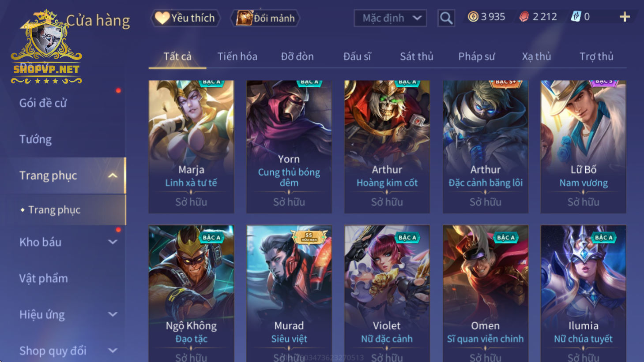
Task: Click the SHOPVP.NET crest logo
Action: point(46,46)
